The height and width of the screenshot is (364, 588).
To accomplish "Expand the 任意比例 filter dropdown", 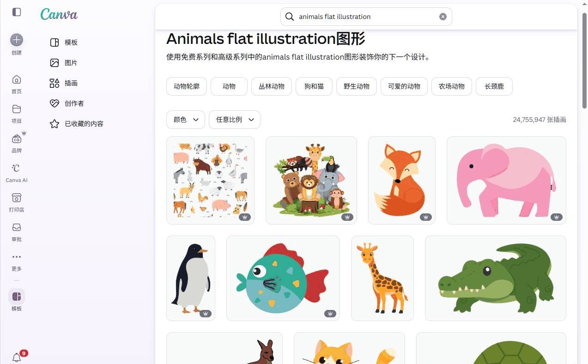I will point(235,120).
